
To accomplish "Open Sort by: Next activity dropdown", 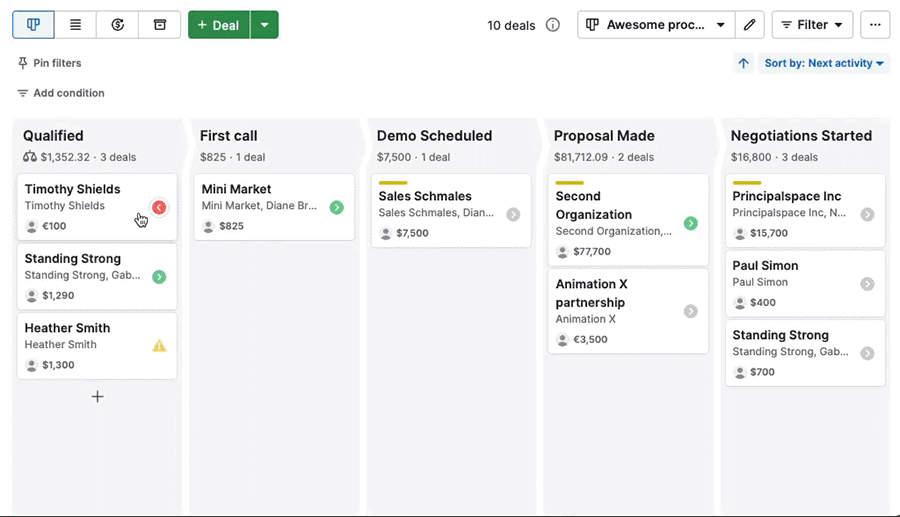I will click(824, 63).
